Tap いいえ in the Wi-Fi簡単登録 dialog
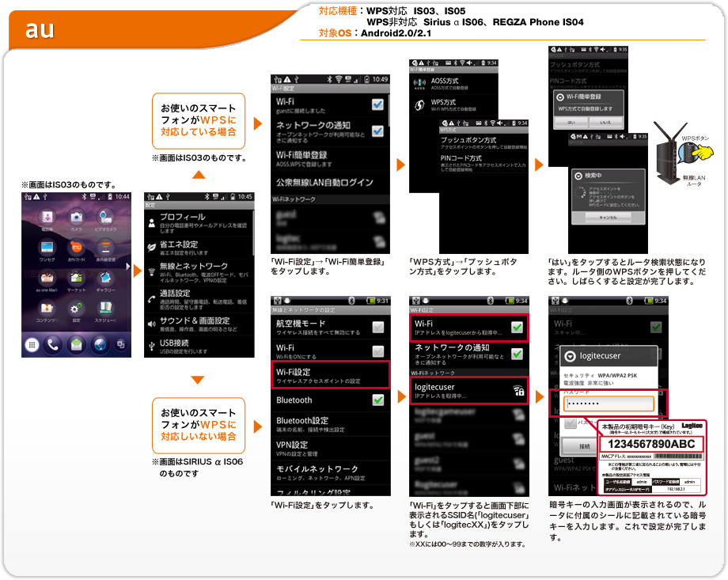Viewport: 728px width, 580px height. pyautogui.click(x=605, y=122)
